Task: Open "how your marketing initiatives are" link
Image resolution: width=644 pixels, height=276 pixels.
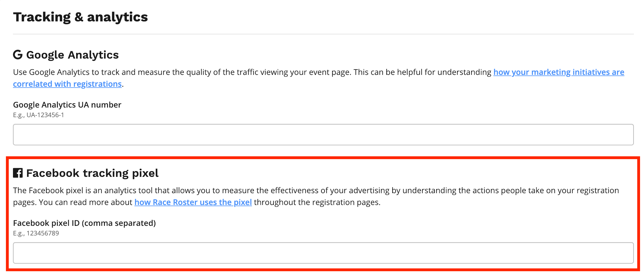Action: coord(559,72)
